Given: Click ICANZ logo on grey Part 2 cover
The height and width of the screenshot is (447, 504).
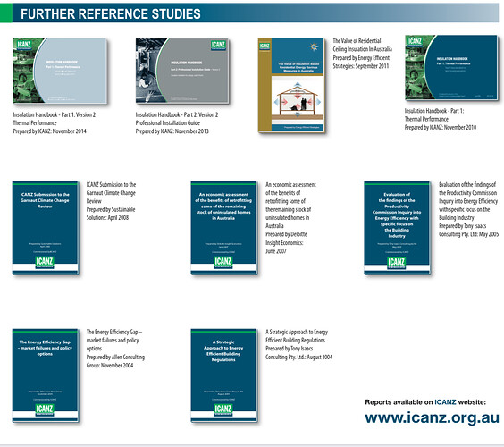Looking at the screenshot, I should click(218, 45).
